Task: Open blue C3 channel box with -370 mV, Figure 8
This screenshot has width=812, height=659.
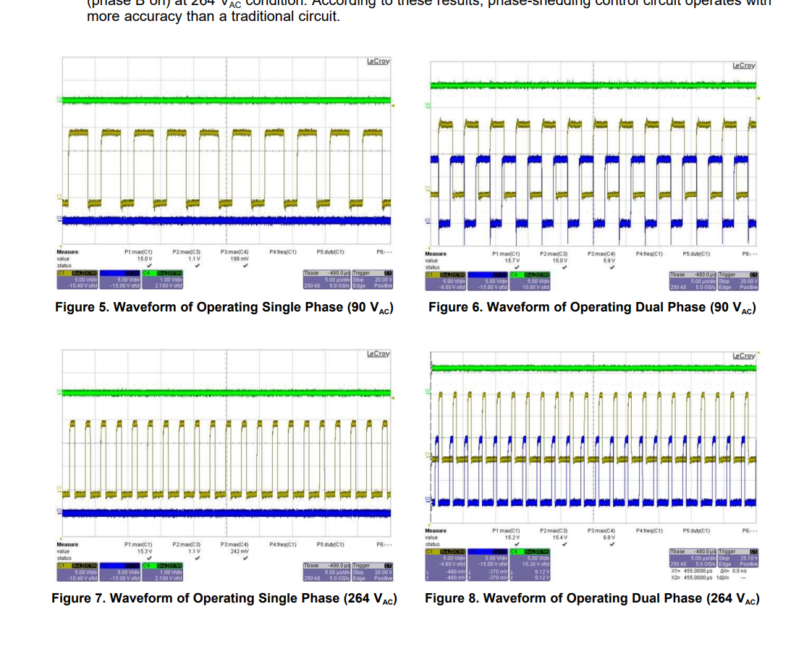Action: point(488,565)
